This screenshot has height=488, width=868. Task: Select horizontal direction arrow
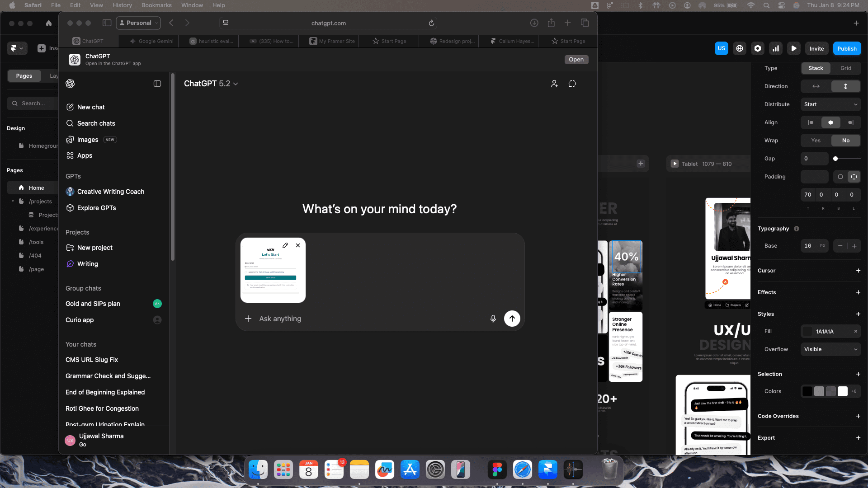816,86
